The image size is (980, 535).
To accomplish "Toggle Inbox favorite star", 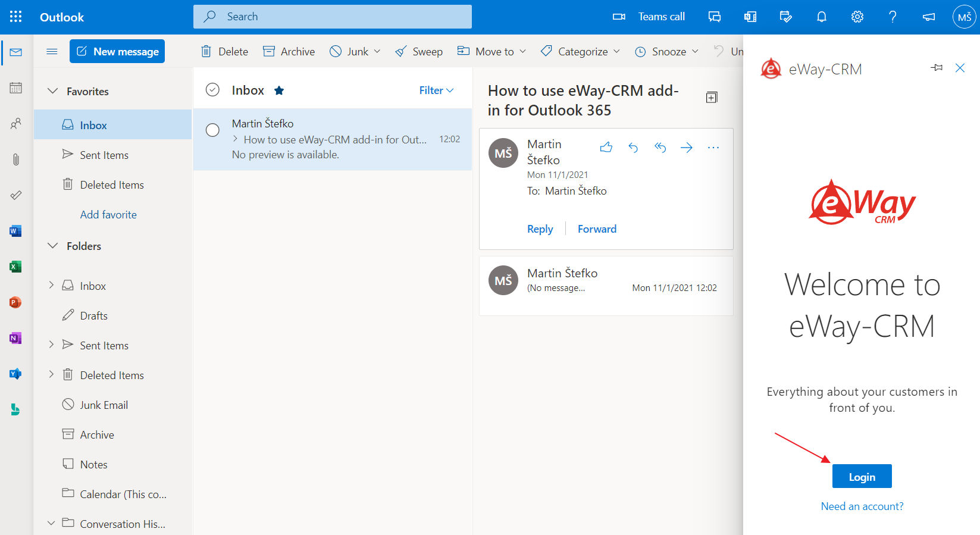I will tap(279, 90).
